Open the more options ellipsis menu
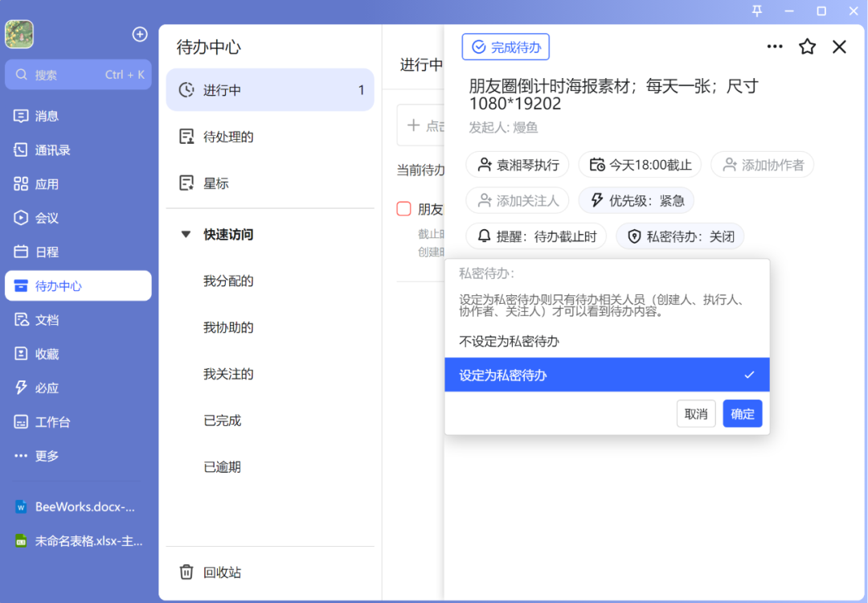The height and width of the screenshot is (603, 868). pyautogui.click(x=774, y=47)
